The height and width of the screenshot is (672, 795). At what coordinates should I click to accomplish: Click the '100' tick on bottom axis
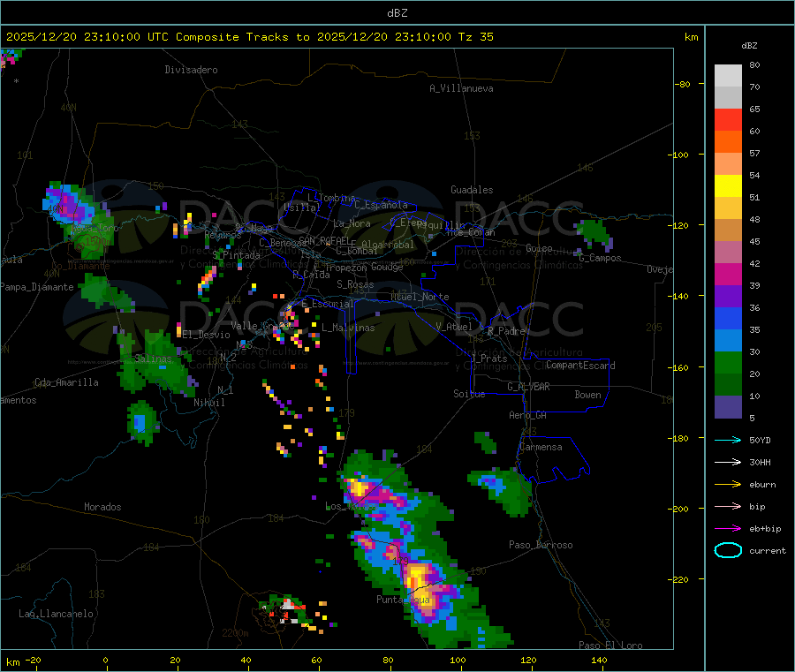click(458, 660)
